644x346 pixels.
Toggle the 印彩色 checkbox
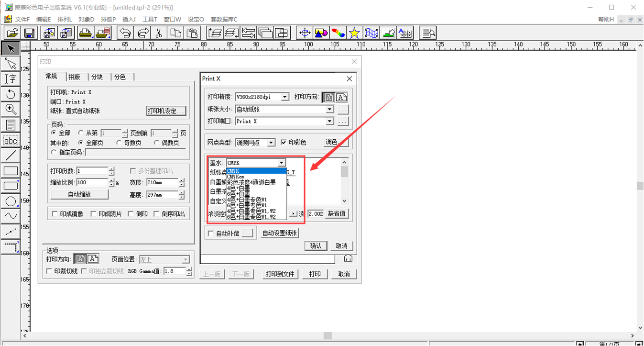pos(284,142)
